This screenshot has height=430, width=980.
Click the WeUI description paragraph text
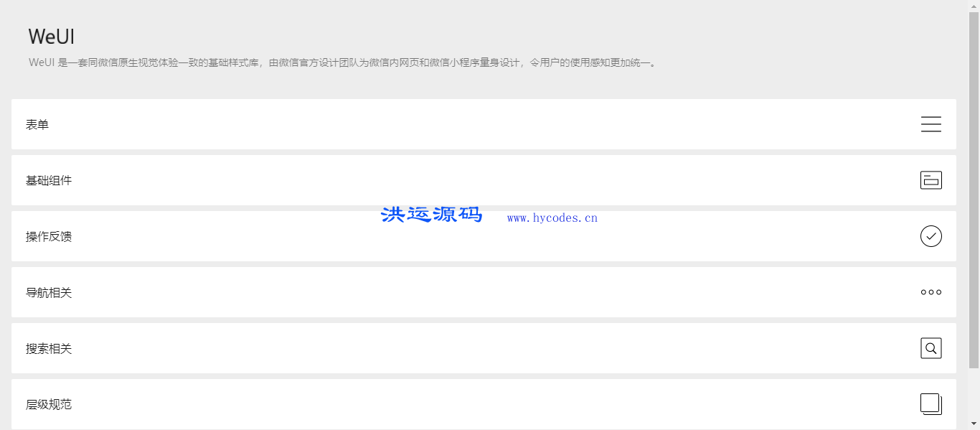343,63
